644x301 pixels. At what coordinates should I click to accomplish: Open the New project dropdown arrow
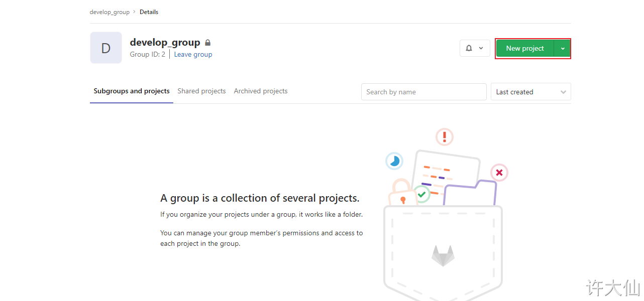(563, 49)
